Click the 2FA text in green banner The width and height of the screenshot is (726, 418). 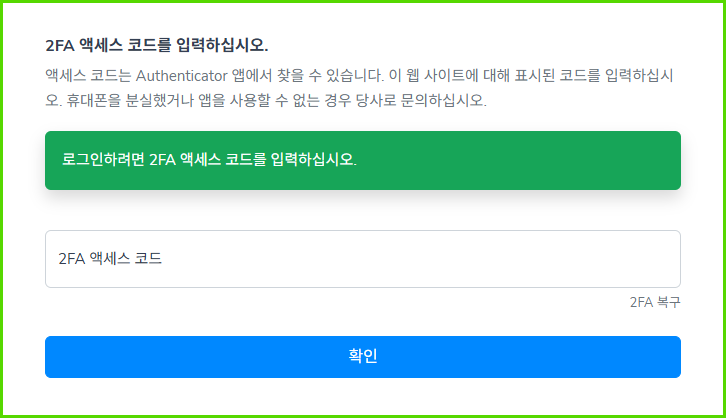tap(163, 160)
